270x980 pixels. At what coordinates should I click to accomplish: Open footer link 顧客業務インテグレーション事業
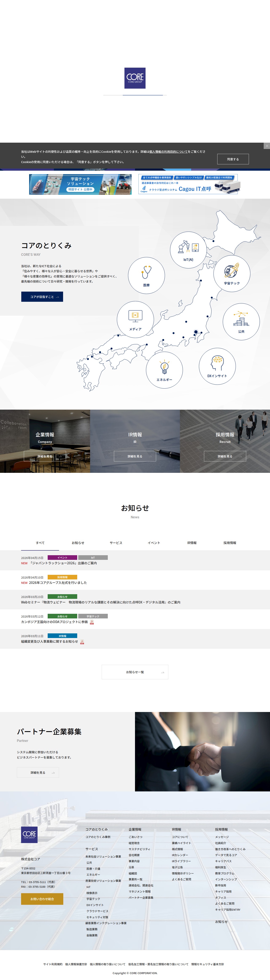(x=106, y=923)
